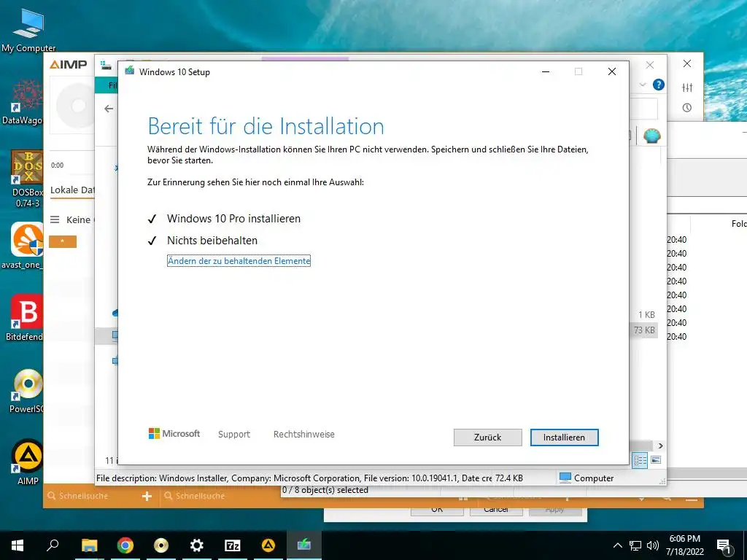
Task: Select 'Lokale Dat' tab in AIMP
Action: click(72, 190)
